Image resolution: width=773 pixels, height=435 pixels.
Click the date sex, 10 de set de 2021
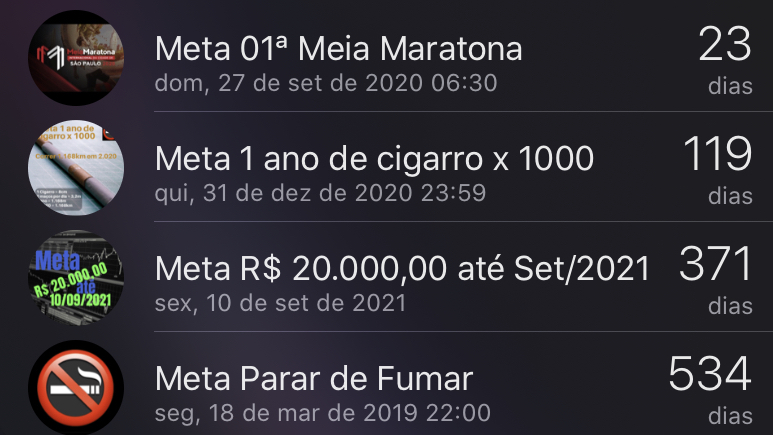[281, 303]
